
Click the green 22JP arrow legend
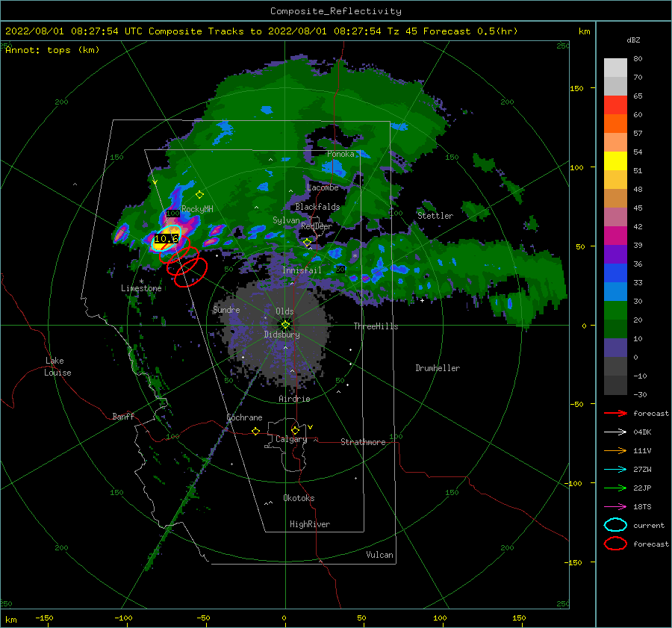615,488
